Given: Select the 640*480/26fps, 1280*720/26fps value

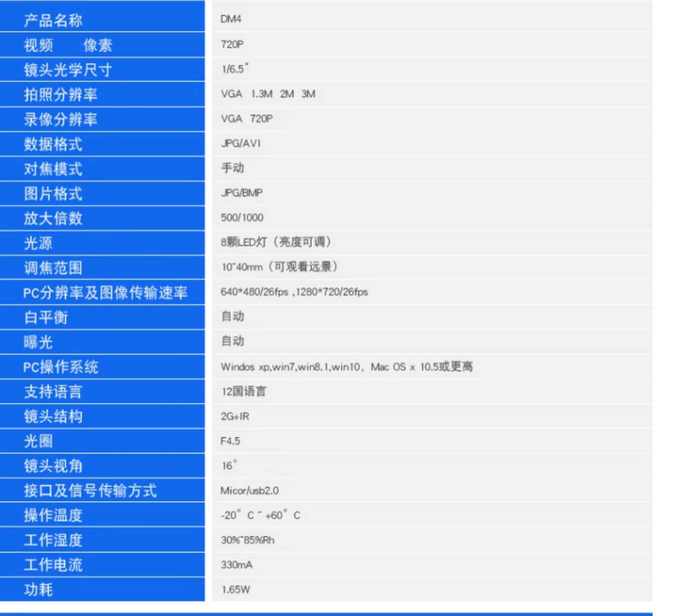Looking at the screenshot, I should pos(294,292).
